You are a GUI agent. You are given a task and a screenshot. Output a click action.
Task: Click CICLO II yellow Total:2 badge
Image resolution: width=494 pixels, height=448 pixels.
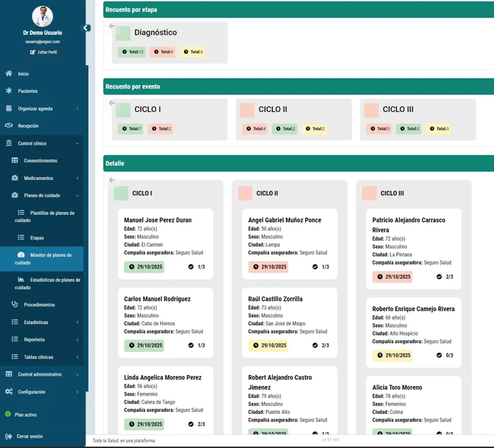pos(314,129)
